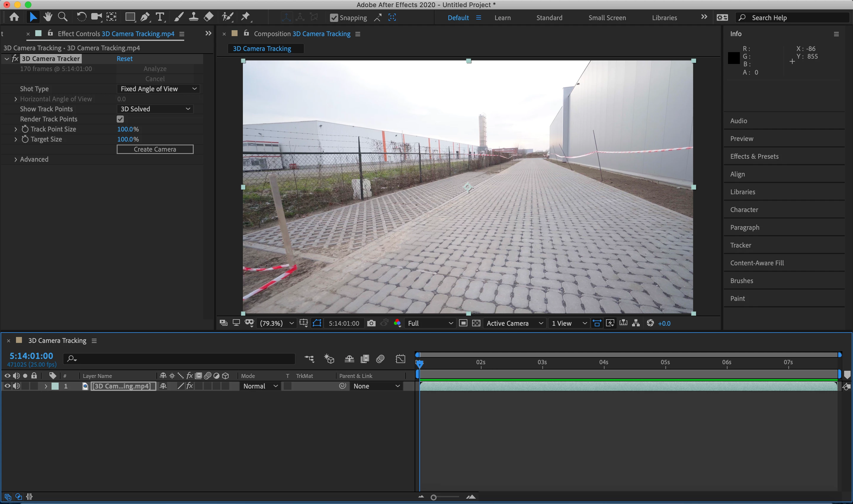Hide video of layer 1 eye icon
This screenshot has width=853, height=504.
pyautogui.click(x=7, y=386)
